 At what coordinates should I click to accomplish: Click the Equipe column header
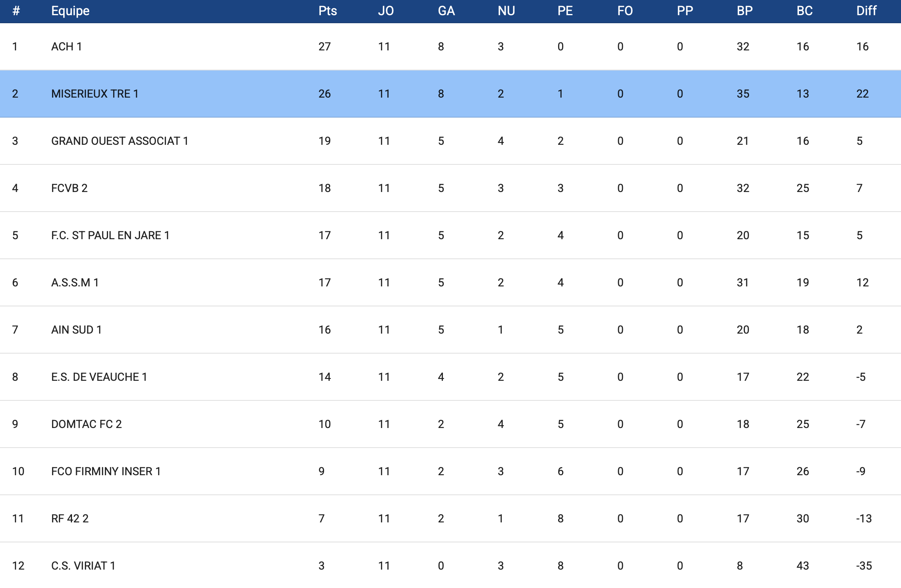[x=70, y=11]
